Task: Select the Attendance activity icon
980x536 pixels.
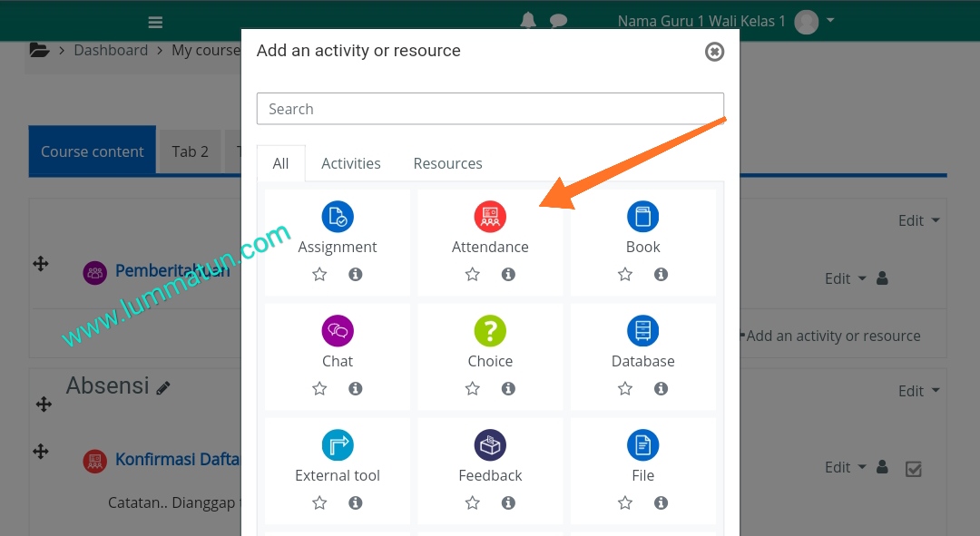Action: point(490,217)
